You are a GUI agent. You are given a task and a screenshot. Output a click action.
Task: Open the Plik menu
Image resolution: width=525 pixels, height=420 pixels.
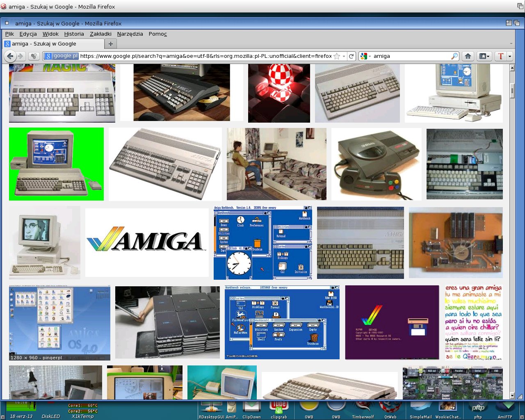9,34
